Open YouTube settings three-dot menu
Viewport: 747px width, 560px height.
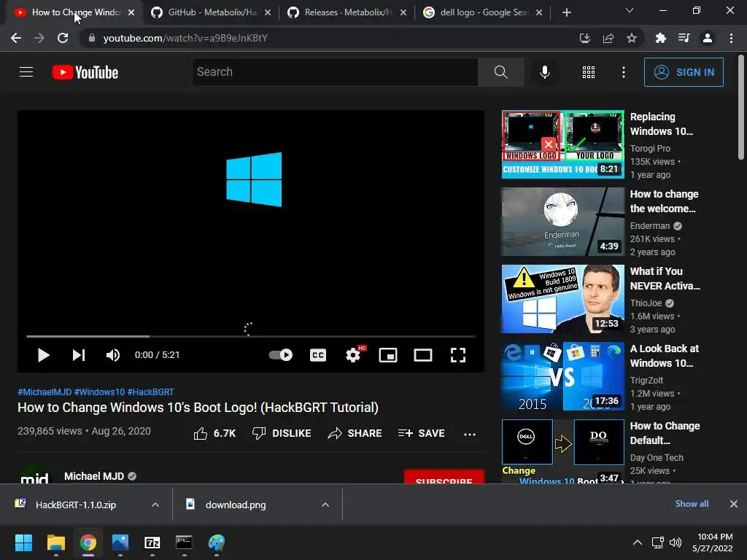click(x=623, y=72)
